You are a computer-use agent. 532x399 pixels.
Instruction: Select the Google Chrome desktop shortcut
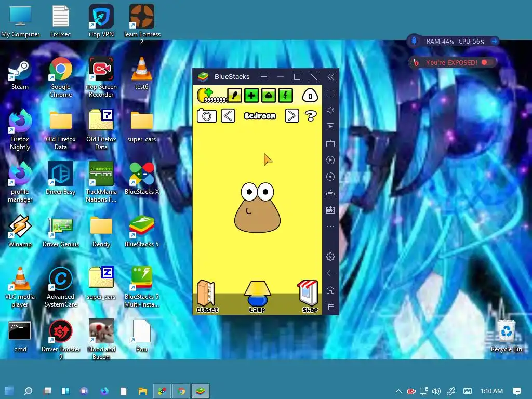(x=60, y=78)
